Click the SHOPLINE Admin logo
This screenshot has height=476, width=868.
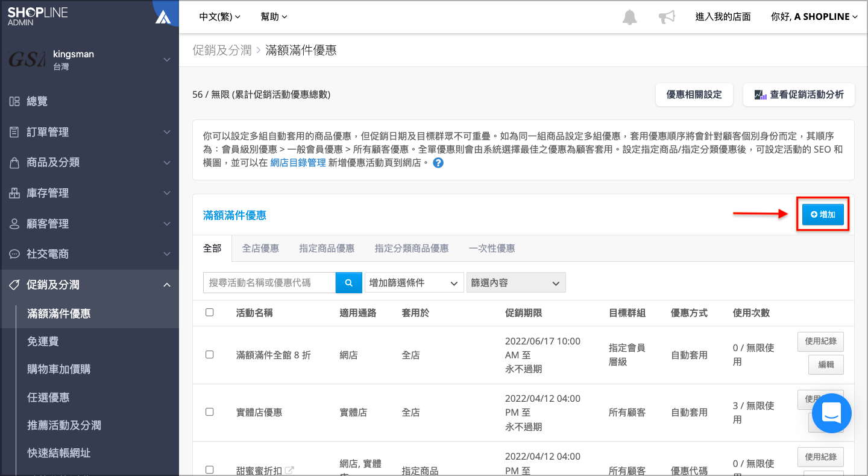click(37, 16)
